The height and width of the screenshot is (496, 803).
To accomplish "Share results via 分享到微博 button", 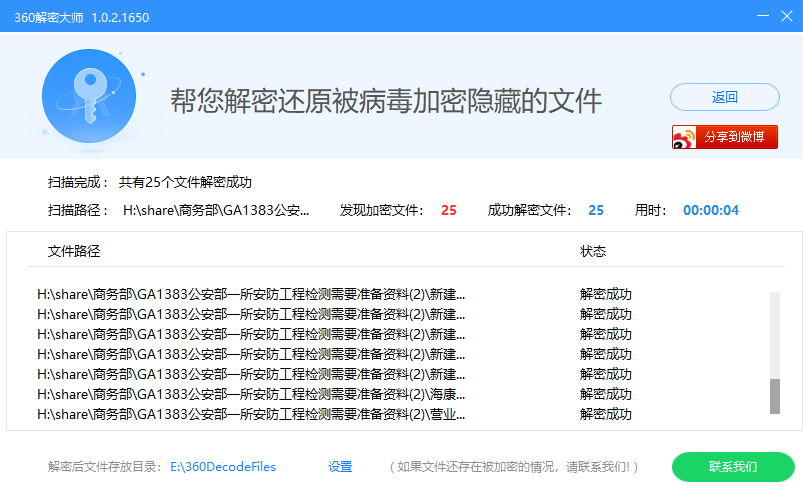I will click(x=725, y=137).
